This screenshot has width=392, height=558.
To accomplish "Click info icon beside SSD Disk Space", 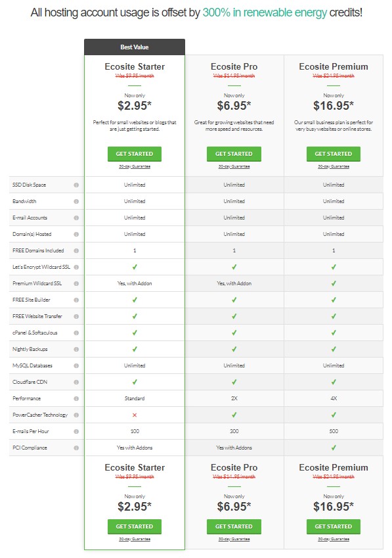I will click(76, 185).
